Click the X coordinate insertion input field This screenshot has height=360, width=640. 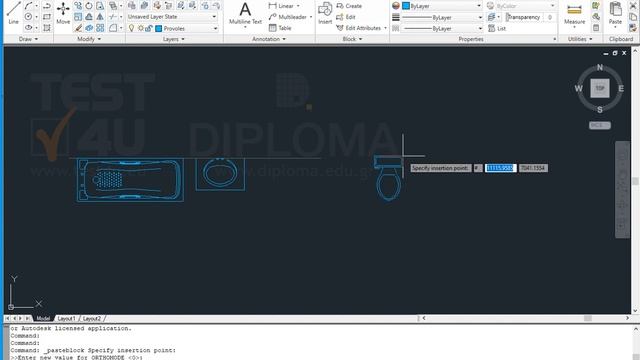pyautogui.click(x=500, y=168)
